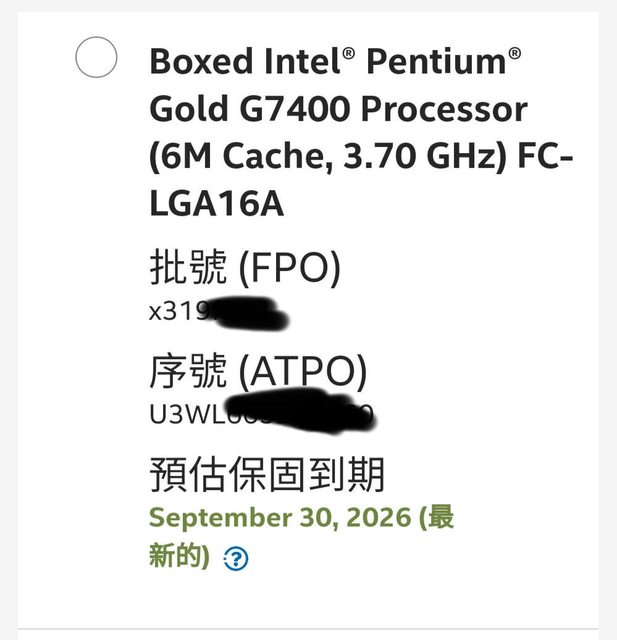Click the green 新的) status text
The image size is (617, 640).
(x=179, y=557)
